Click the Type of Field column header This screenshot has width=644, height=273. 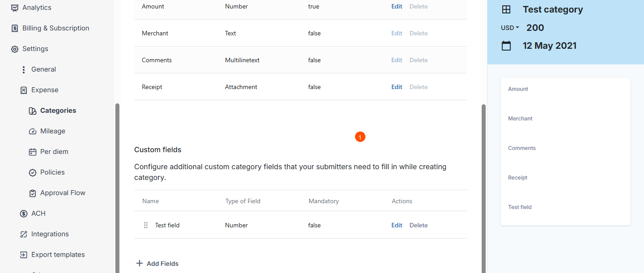click(x=243, y=201)
